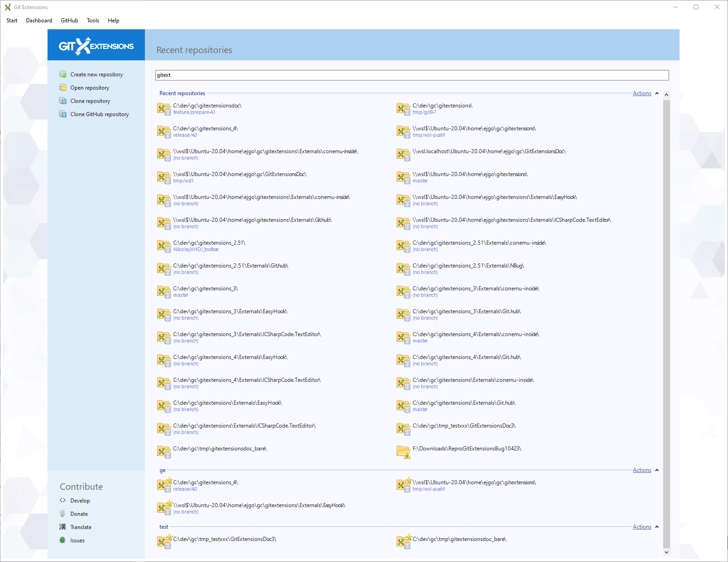Click the Clone GitHub repository link
This screenshot has height=562, width=728.
click(100, 114)
